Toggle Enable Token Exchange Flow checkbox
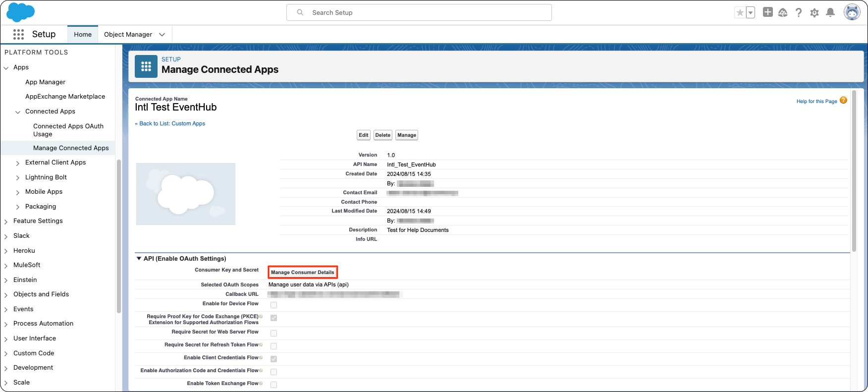 [x=273, y=385]
